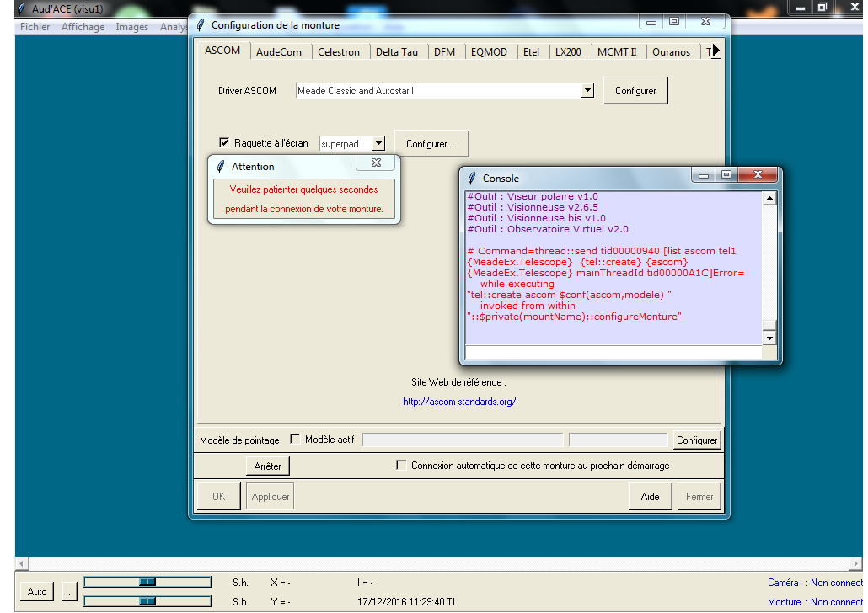This screenshot has height=613, width=868.
Task: Open the Fichier menu
Action: click(x=35, y=27)
